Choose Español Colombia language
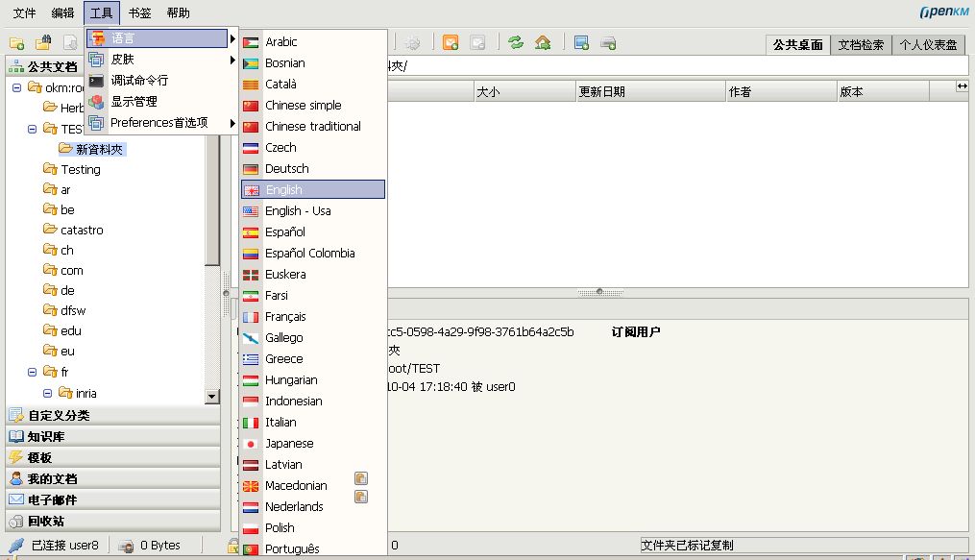The image size is (975, 560). [x=313, y=253]
